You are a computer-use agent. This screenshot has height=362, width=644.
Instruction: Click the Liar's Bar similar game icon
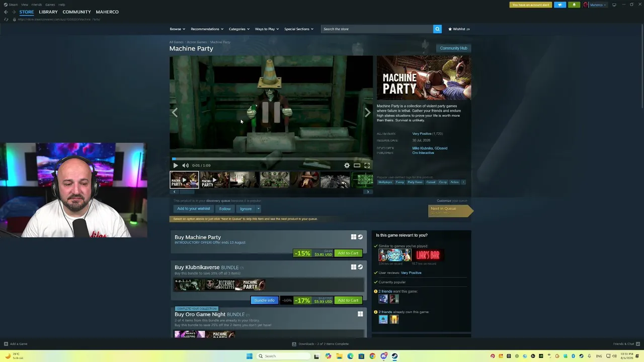(428, 255)
